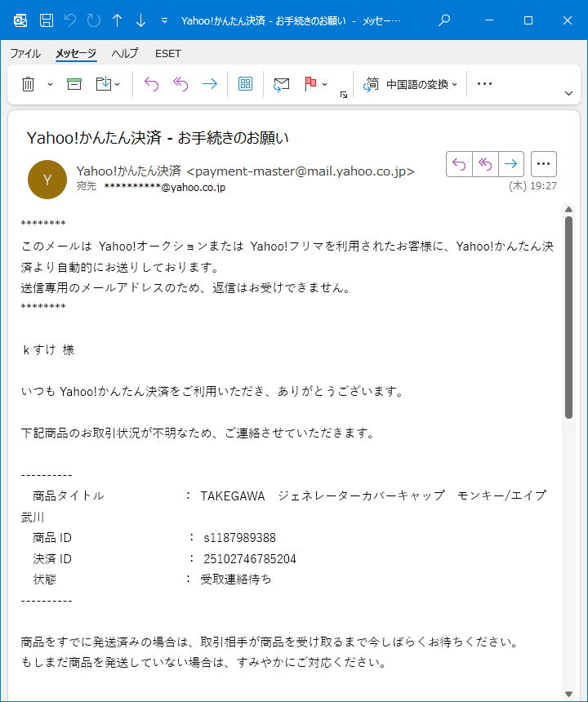This screenshot has height=702, width=588.
Task: Expand the flag options dropdown arrow
Action: coord(325,84)
